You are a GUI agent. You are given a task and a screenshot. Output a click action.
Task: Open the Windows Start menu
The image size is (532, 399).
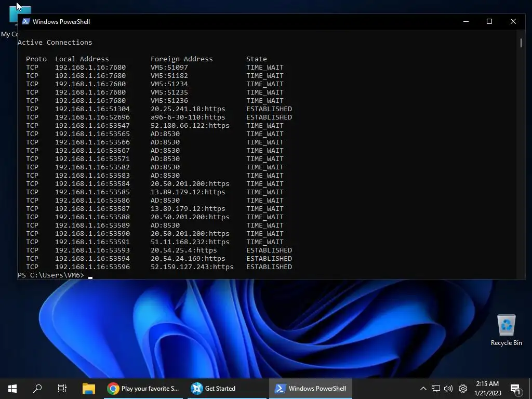click(x=12, y=389)
